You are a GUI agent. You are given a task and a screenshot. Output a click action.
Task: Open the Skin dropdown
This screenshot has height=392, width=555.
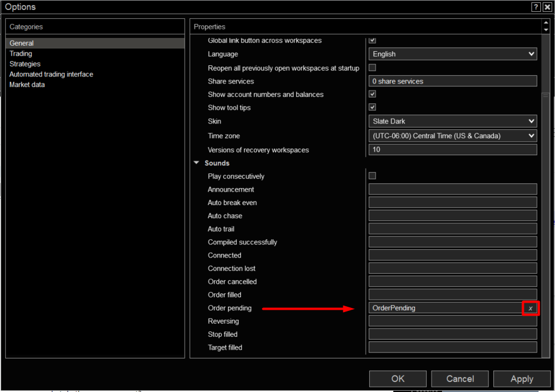coord(453,121)
